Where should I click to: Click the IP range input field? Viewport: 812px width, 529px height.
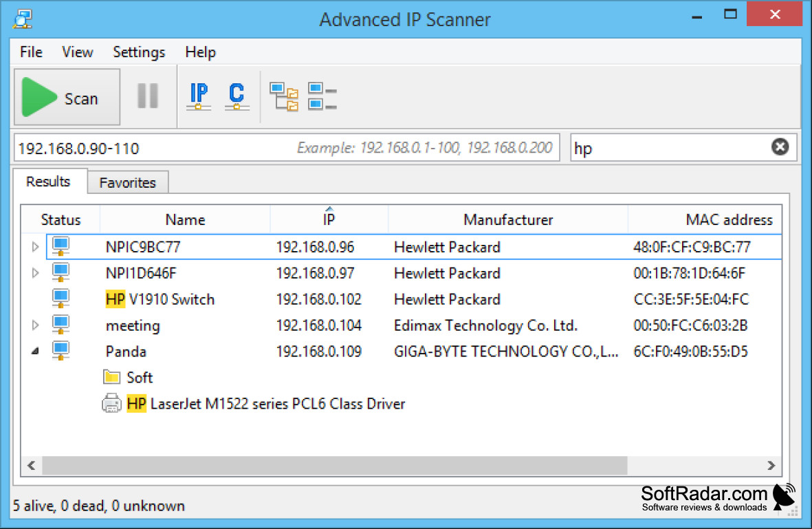coord(287,148)
